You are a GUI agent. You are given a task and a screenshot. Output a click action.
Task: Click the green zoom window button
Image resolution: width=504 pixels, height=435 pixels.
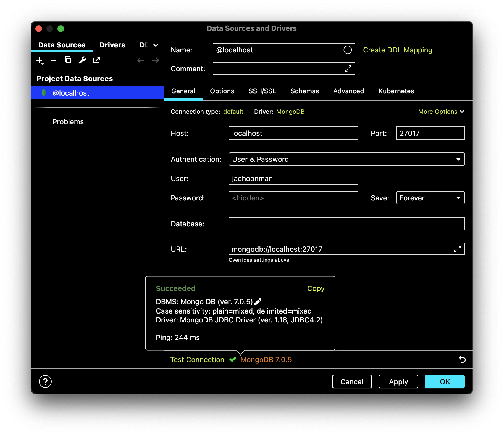pos(61,29)
